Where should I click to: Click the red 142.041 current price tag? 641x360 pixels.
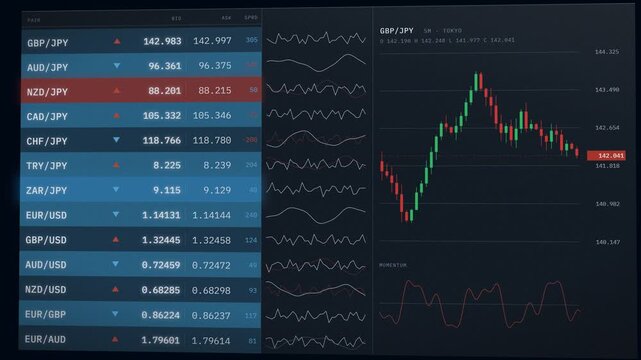pos(606,156)
